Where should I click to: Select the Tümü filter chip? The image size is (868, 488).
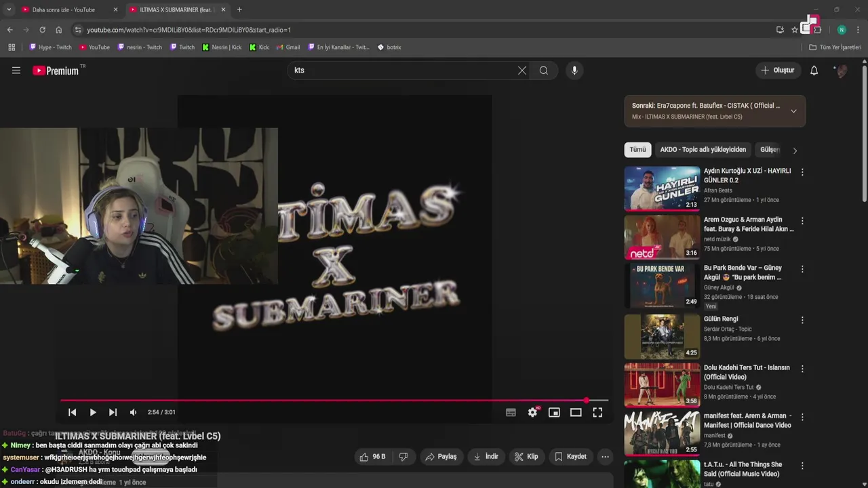coord(637,150)
